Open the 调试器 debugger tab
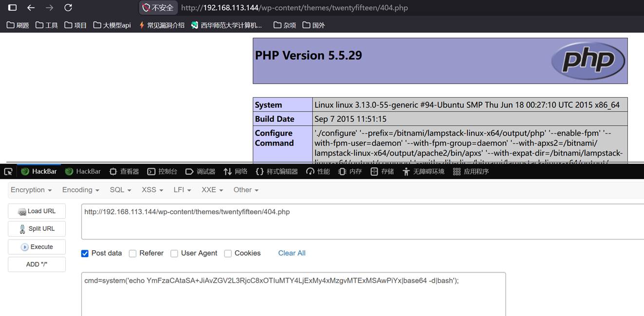644x316 pixels. pyautogui.click(x=201, y=171)
